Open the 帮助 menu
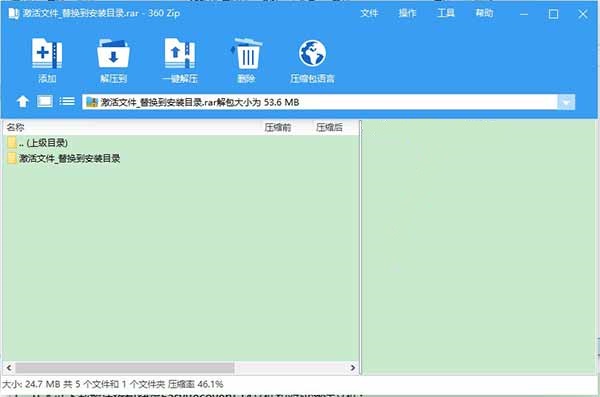 [x=484, y=13]
